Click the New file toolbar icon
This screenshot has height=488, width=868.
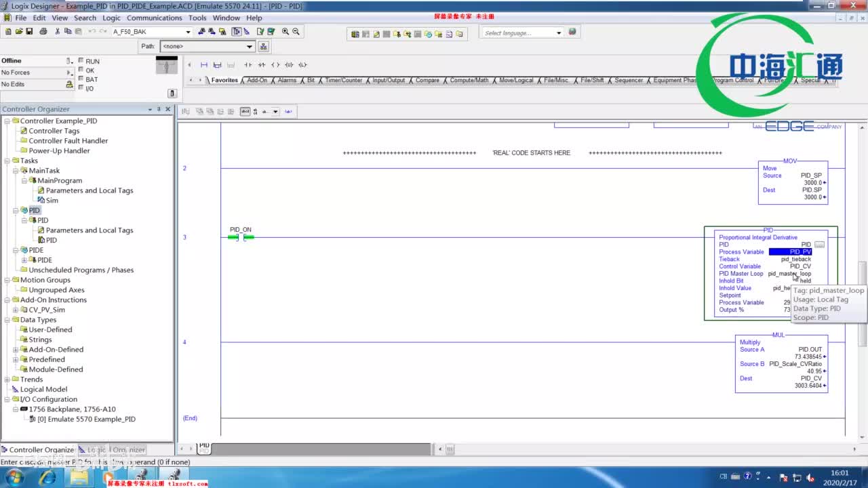point(8,31)
